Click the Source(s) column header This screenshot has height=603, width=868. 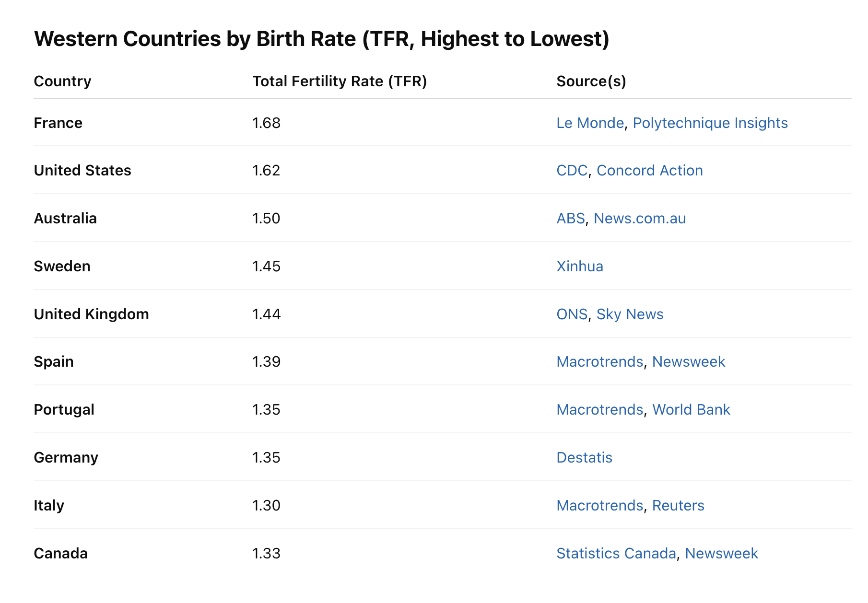point(591,81)
